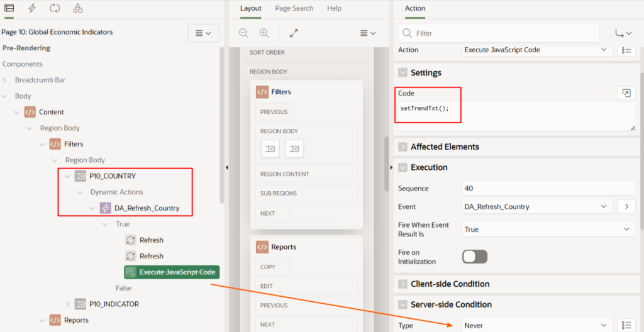Screen dimensions: 644x332
Task: Collapse the True actions node
Action: pyautogui.click(x=105, y=224)
